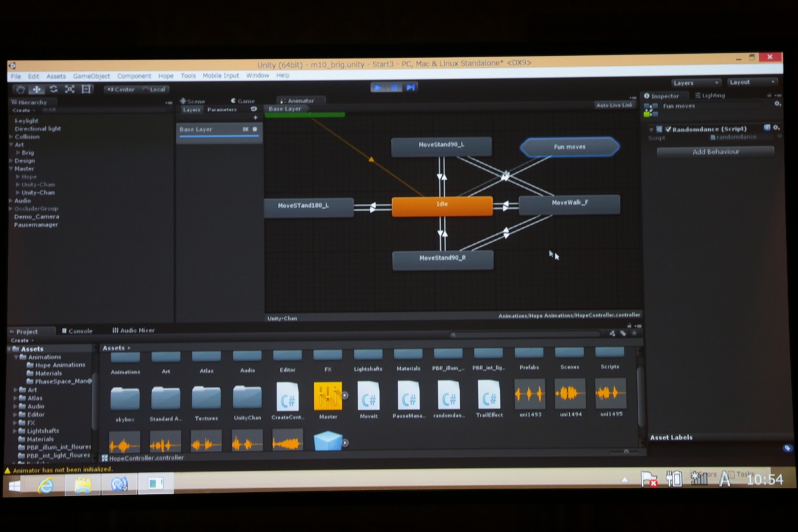Open the Master audio mixer asset
Image resolution: width=798 pixels, height=532 pixels.
pyautogui.click(x=328, y=396)
